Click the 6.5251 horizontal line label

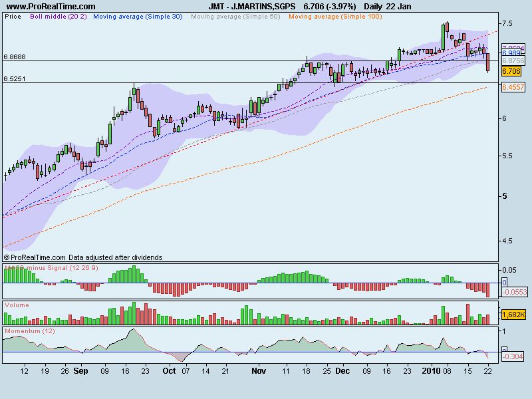(x=15, y=79)
